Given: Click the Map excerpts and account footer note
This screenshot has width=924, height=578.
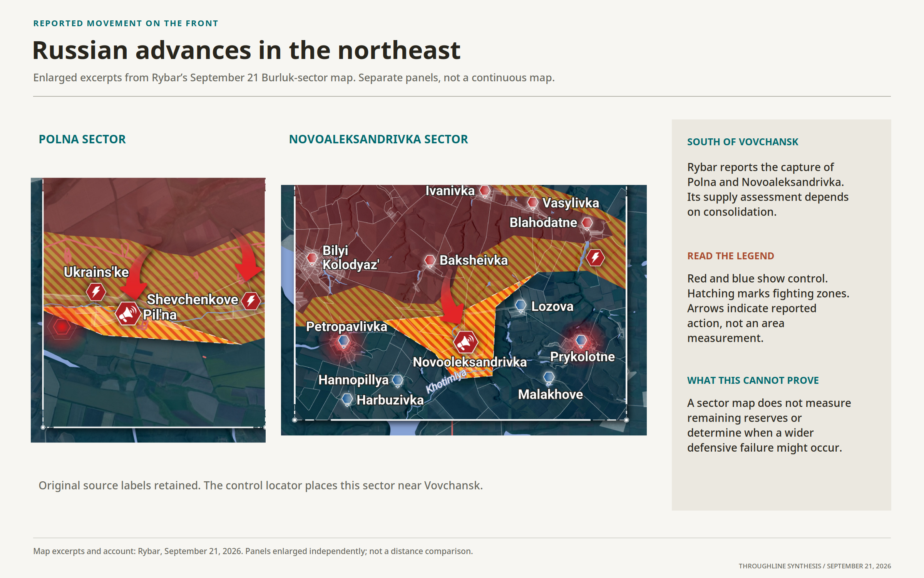Looking at the screenshot, I should tap(253, 551).
